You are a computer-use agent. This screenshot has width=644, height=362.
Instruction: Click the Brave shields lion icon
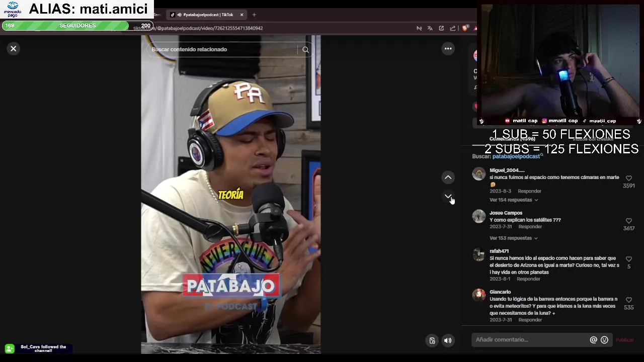(x=465, y=28)
